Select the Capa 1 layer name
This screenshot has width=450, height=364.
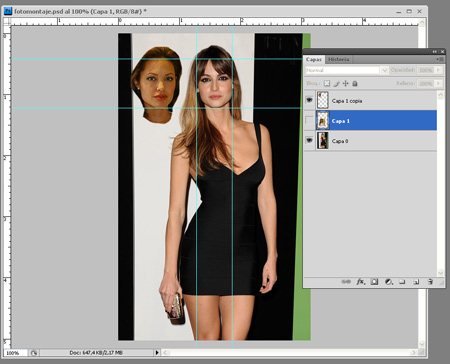(341, 121)
